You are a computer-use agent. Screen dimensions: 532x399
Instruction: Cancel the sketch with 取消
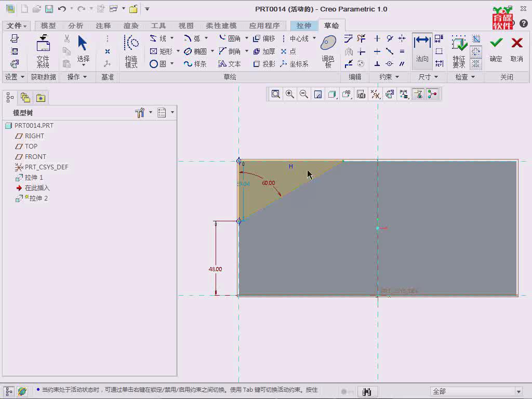click(517, 49)
